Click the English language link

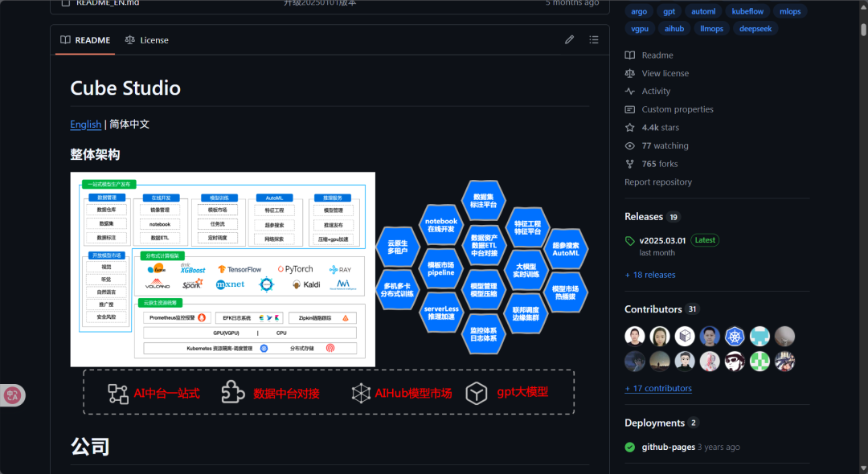pyautogui.click(x=86, y=125)
